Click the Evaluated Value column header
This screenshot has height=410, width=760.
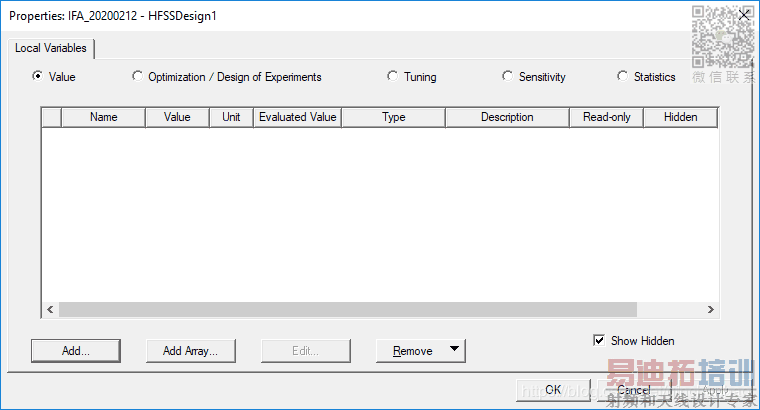[x=298, y=117]
